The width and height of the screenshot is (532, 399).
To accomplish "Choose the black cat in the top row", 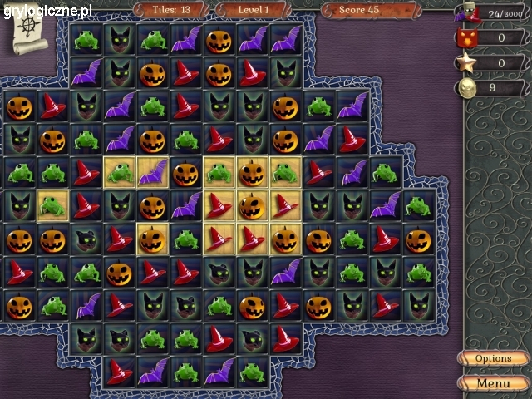I will pos(120,40).
